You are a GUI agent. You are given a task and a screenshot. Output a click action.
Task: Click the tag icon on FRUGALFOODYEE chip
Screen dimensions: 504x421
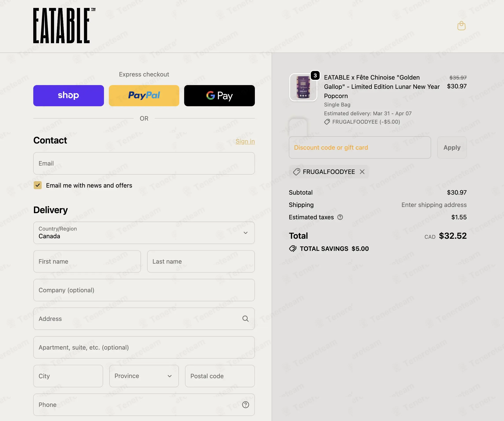tap(297, 172)
